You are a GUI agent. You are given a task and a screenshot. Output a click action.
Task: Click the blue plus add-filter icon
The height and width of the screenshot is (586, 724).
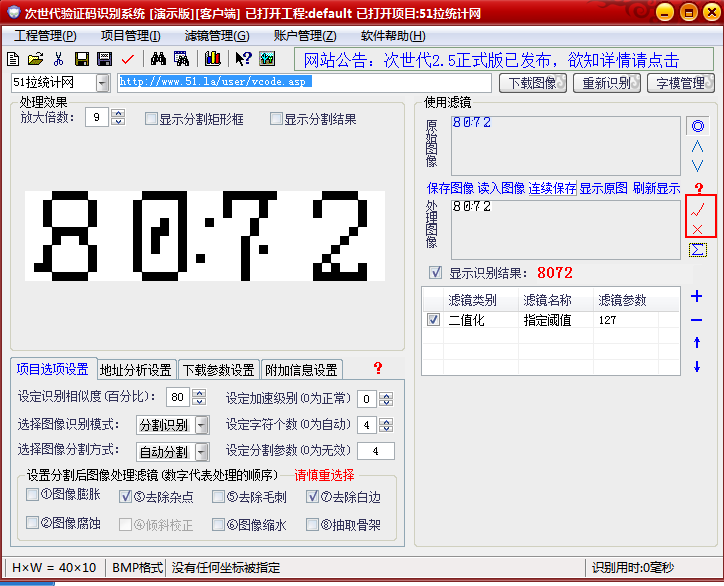click(697, 297)
